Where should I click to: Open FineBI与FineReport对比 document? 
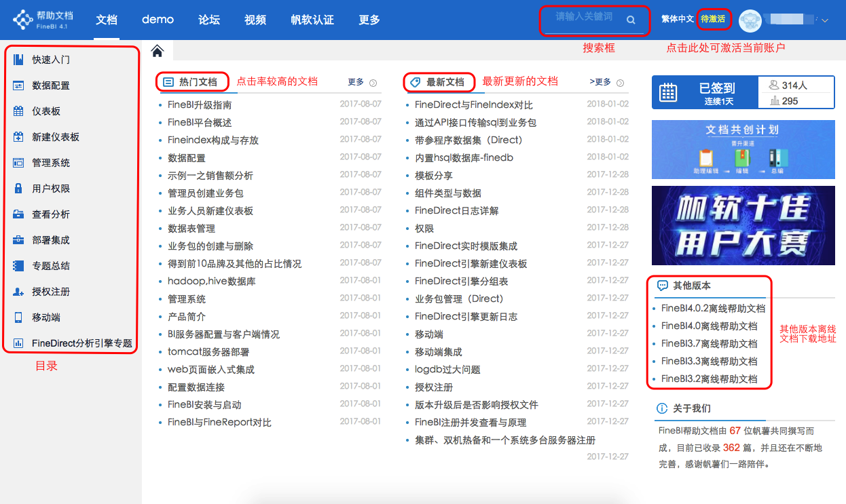pyautogui.click(x=219, y=423)
